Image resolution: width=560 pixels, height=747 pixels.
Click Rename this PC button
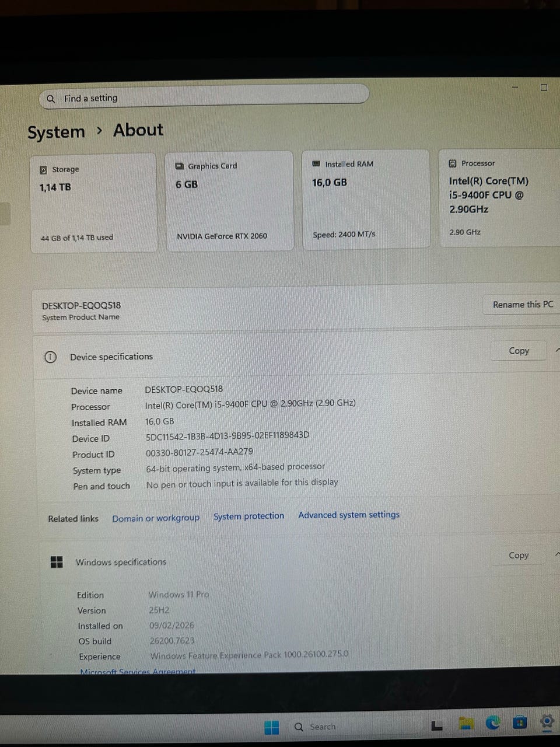coord(523,305)
